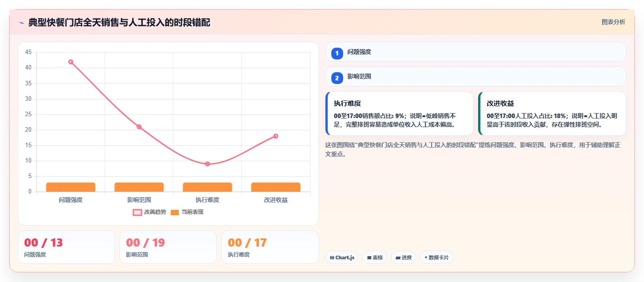This screenshot has width=644, height=282.
Task: Click the 改进收益 insight card
Action: click(x=552, y=114)
